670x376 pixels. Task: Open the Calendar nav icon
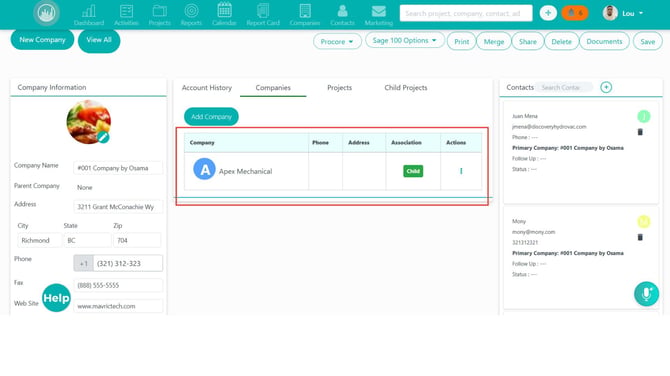click(x=224, y=15)
